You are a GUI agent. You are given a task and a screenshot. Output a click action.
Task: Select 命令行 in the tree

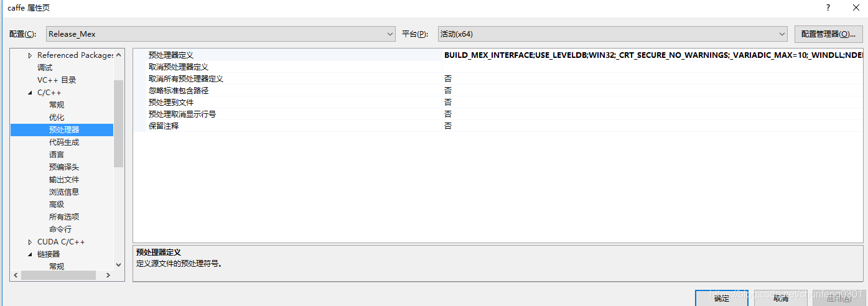pyautogui.click(x=60, y=229)
